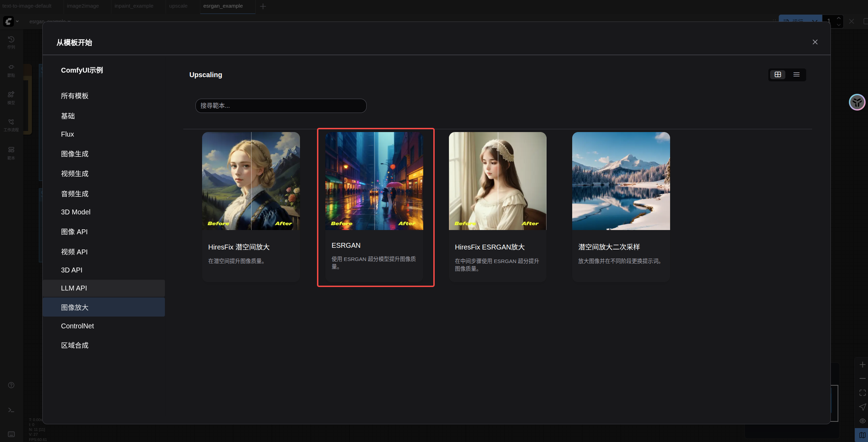This screenshot has height=442, width=868.
Task: Click the navigation arrow canvas icon
Action: click(x=862, y=407)
